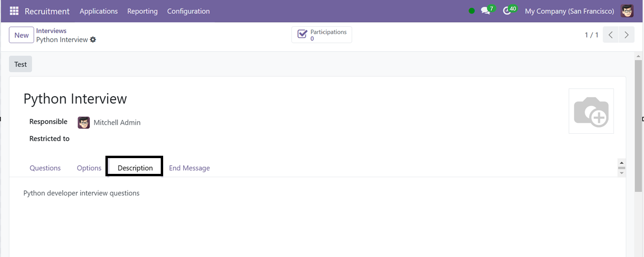644x257 pixels.
Task: Open the gear actions menu beside Python Interview
Action: [93, 40]
